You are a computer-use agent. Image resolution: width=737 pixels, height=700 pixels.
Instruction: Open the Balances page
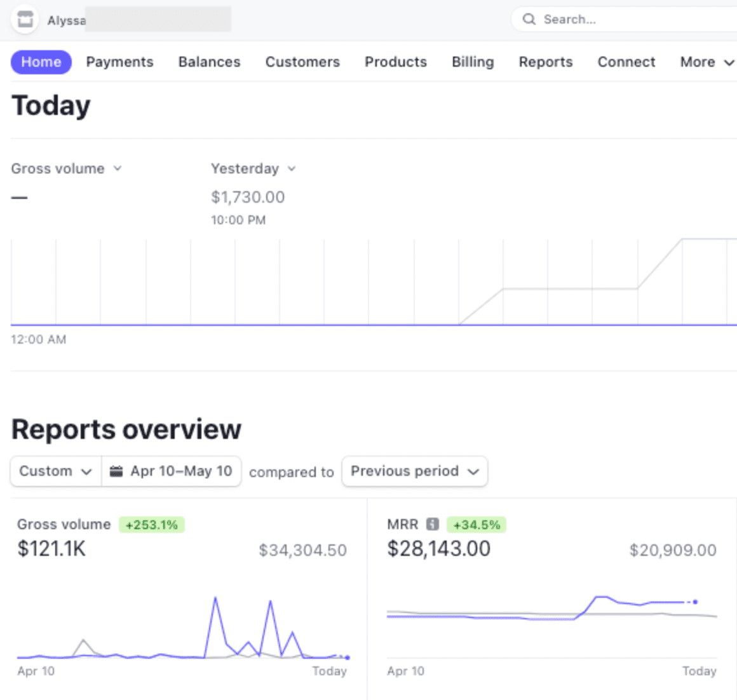click(x=209, y=62)
